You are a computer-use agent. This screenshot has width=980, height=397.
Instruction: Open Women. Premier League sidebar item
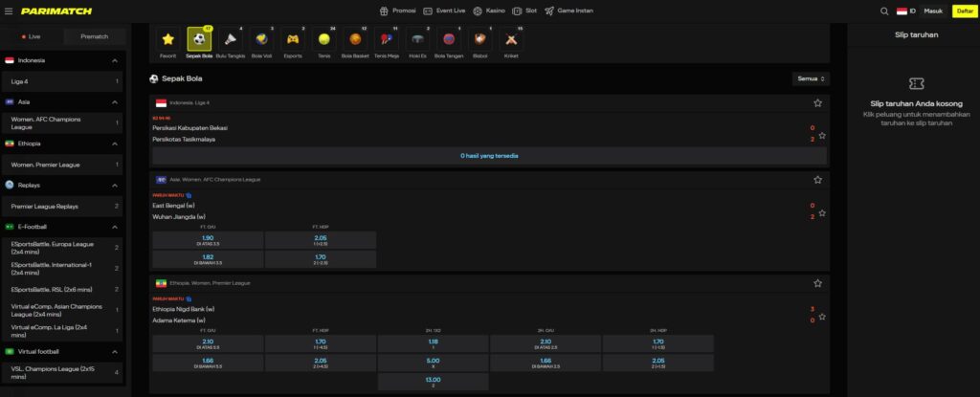pyautogui.click(x=64, y=165)
